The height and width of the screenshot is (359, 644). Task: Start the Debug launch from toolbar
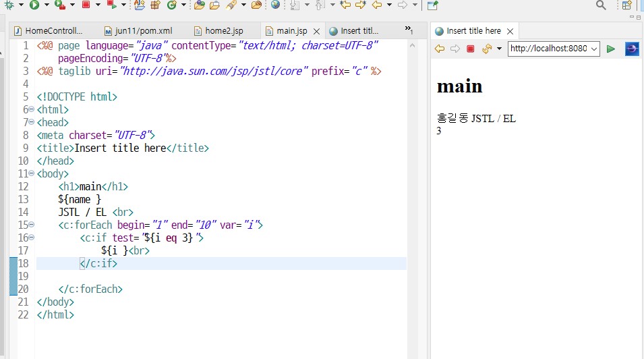tap(9, 5)
